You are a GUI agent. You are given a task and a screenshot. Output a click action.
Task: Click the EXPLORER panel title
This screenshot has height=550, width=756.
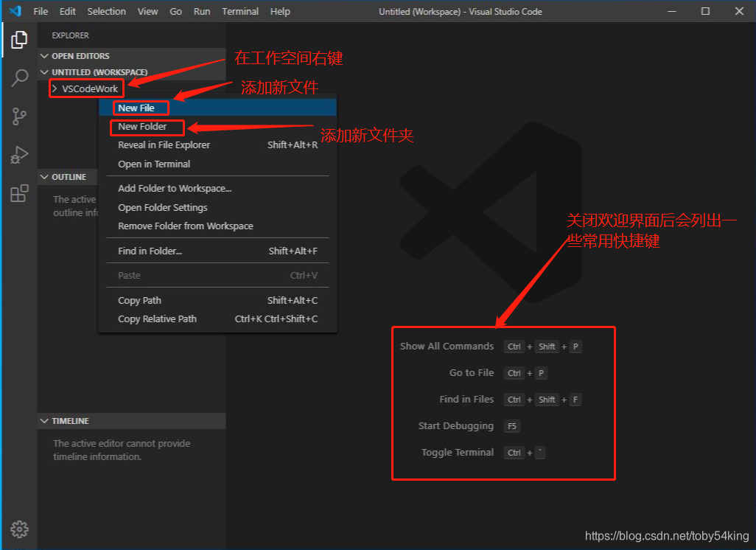pos(71,35)
